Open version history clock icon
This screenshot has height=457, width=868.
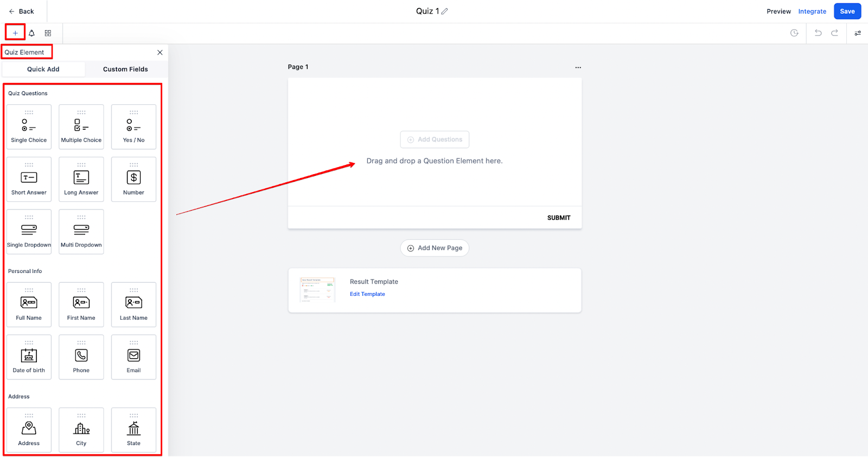[794, 33]
